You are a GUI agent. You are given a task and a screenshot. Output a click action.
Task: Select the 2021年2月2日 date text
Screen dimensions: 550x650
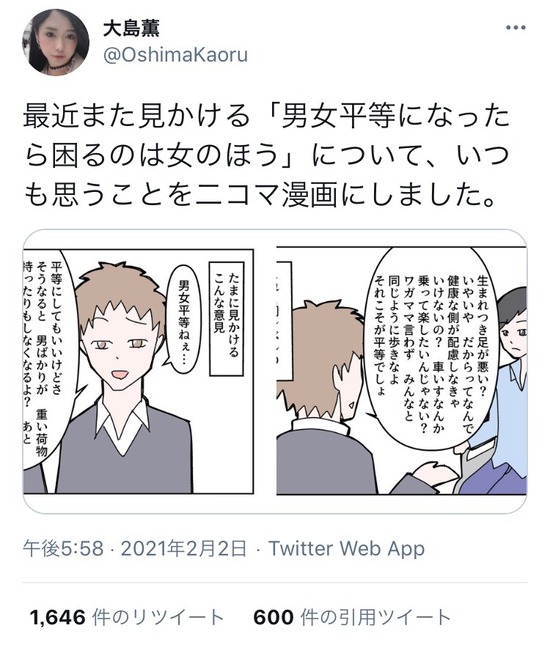[x=184, y=548]
